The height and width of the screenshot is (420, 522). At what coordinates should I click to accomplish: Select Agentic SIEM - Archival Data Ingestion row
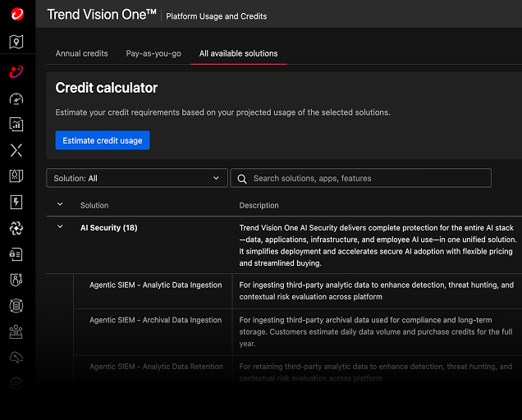pos(155,320)
